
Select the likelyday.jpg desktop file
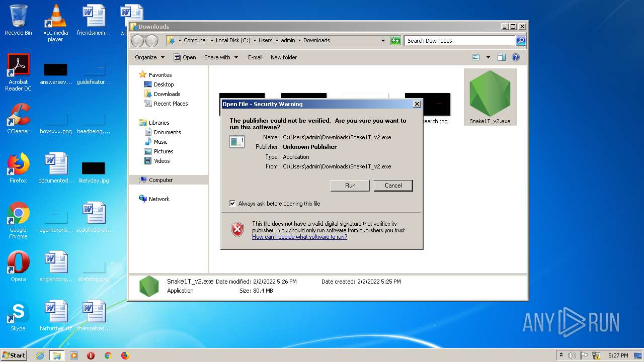[x=93, y=173]
